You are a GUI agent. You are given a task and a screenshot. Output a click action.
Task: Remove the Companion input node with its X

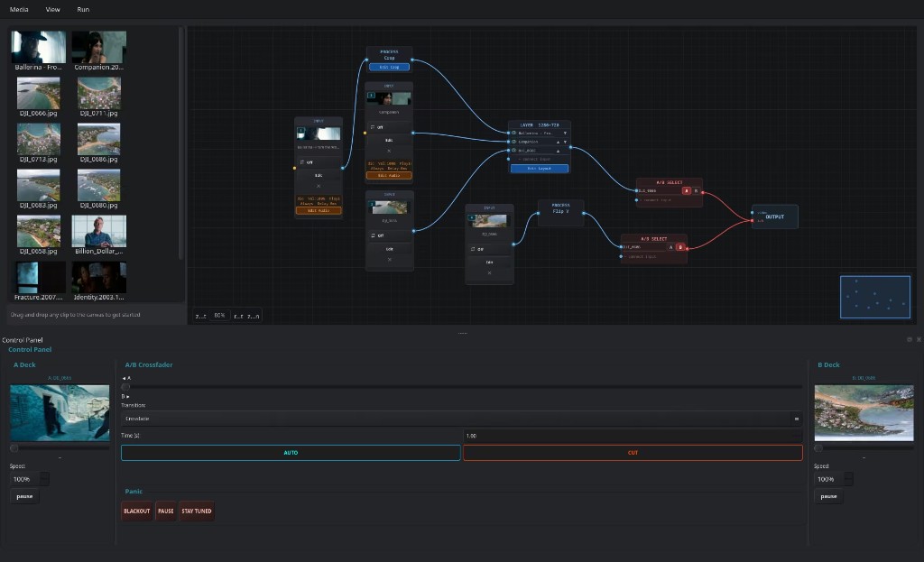(x=389, y=151)
